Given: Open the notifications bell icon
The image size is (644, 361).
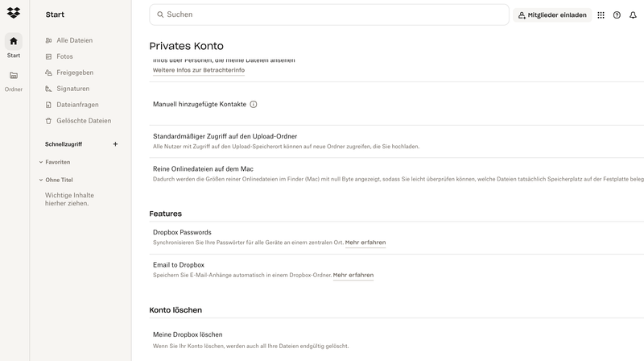Looking at the screenshot, I should [633, 15].
